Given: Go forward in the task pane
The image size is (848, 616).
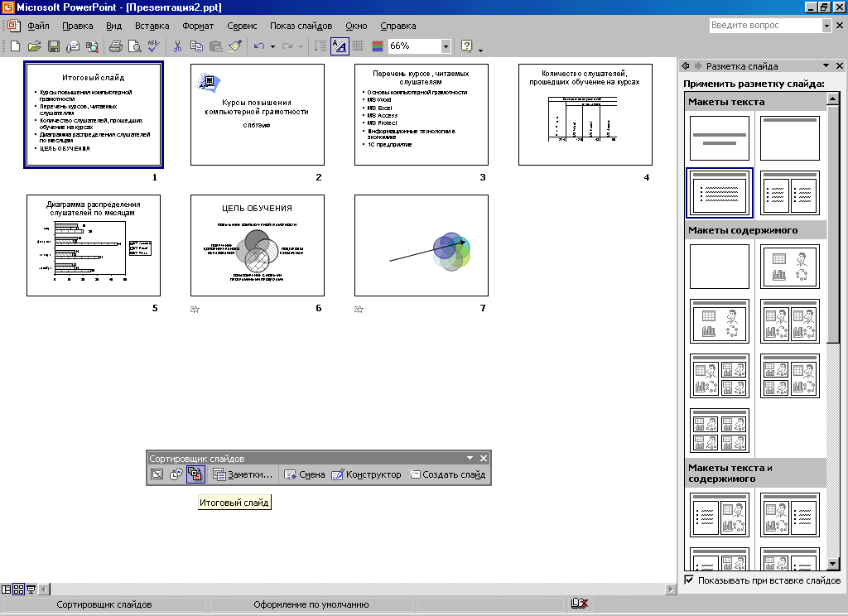Looking at the screenshot, I should point(697,66).
